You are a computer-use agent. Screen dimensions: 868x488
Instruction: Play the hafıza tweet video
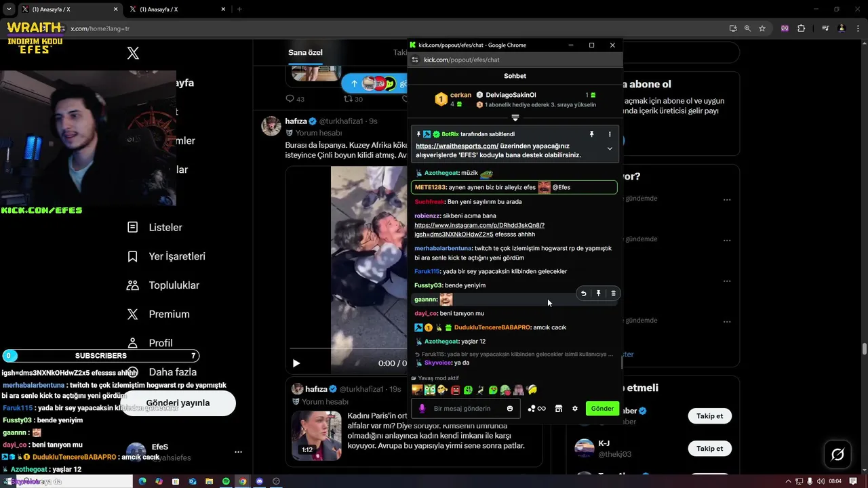point(296,363)
